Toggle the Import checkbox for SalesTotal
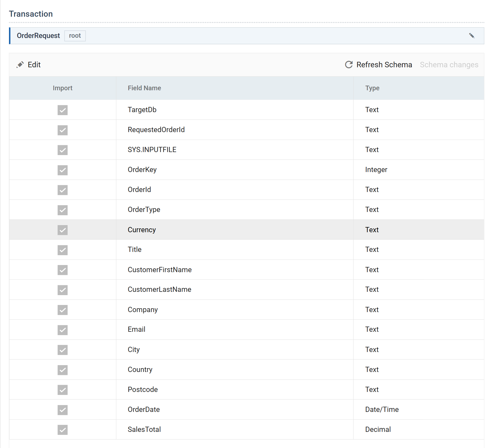Image resolution: width=493 pixels, height=448 pixels. (x=63, y=430)
